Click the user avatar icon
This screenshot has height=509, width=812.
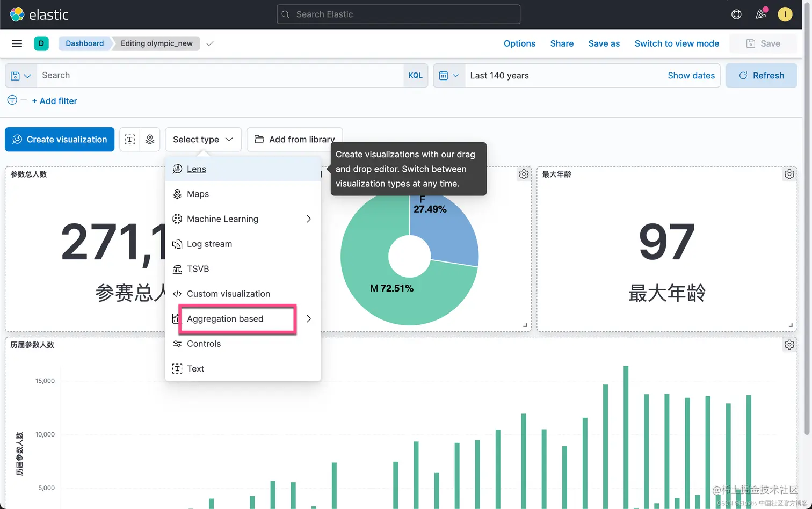tap(785, 14)
